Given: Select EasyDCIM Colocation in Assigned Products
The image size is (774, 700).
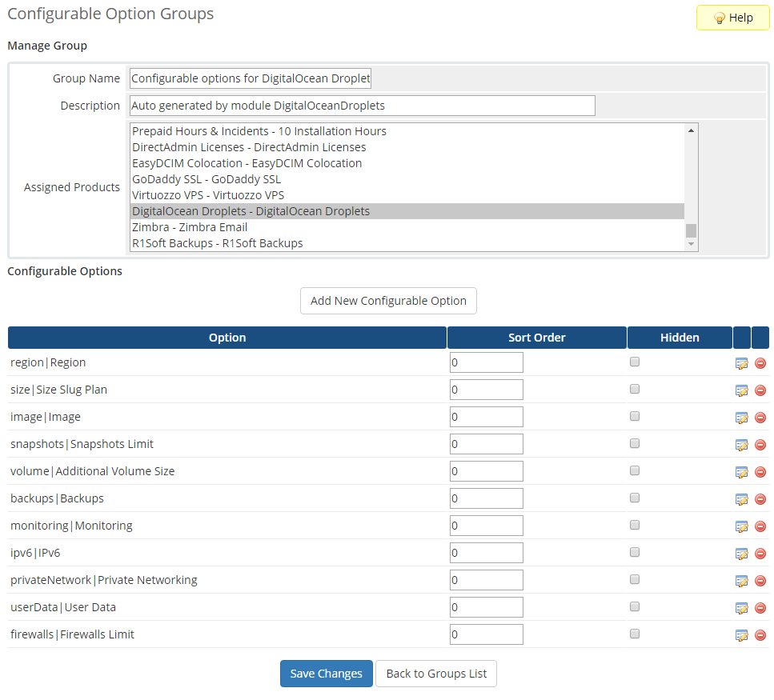Looking at the screenshot, I should coord(407,163).
